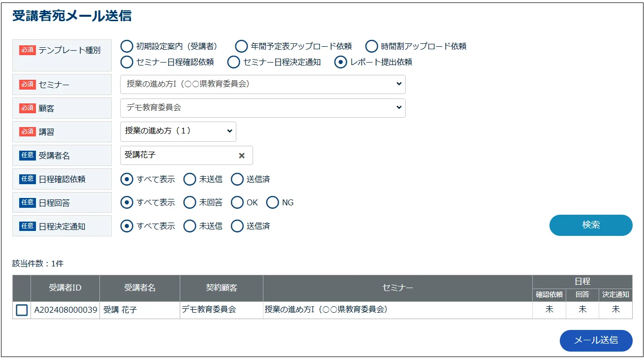This screenshot has height=358, width=644.
Task: Set 日程確認依頼 filter to 送信済
Action: click(237, 179)
